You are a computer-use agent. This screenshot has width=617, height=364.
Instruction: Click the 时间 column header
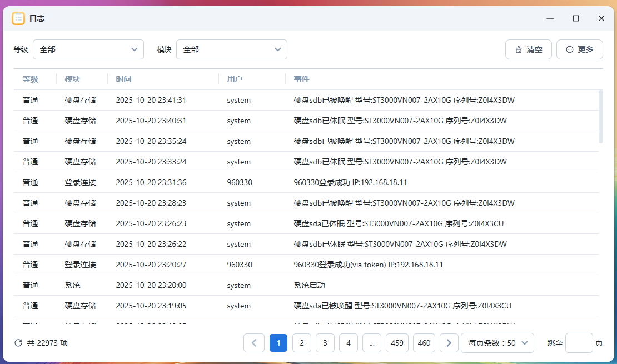(124, 79)
